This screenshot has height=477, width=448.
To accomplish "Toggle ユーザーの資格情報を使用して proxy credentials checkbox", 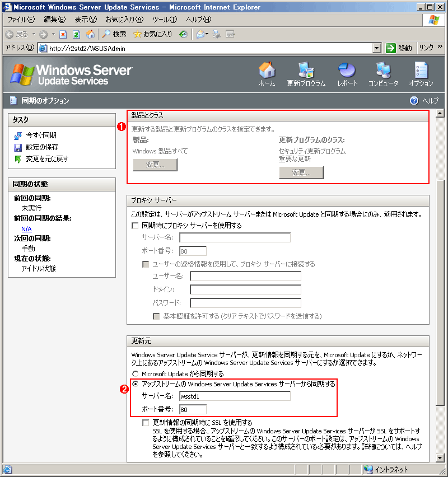I will coord(146,264).
